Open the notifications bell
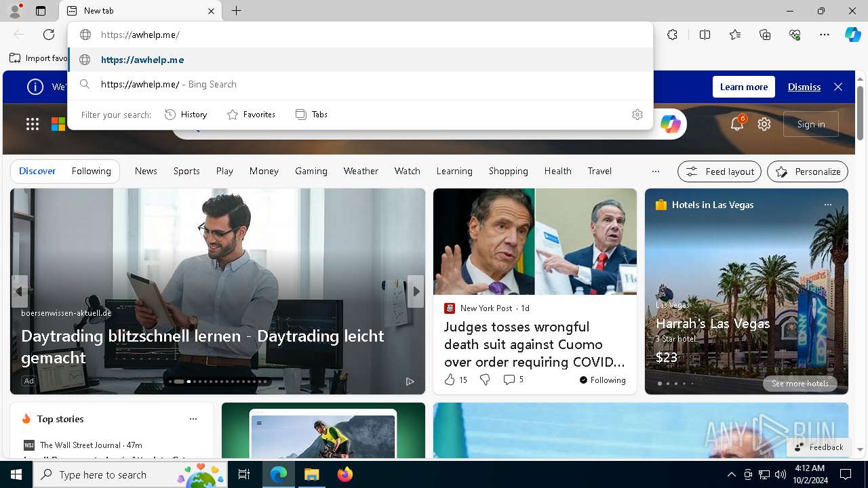Image resolution: width=868 pixels, height=488 pixels. [x=737, y=124]
